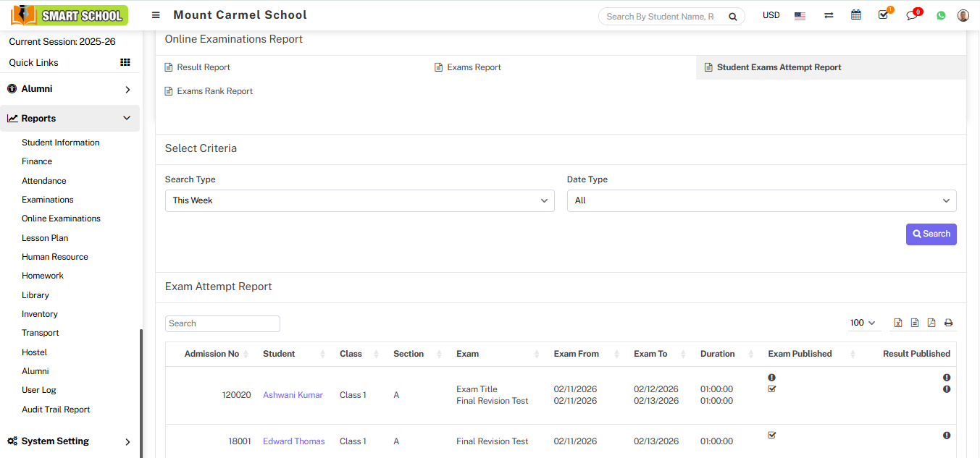Toggle Exam Published checkbox for Edward Thomas
980x458 pixels.
(x=771, y=435)
